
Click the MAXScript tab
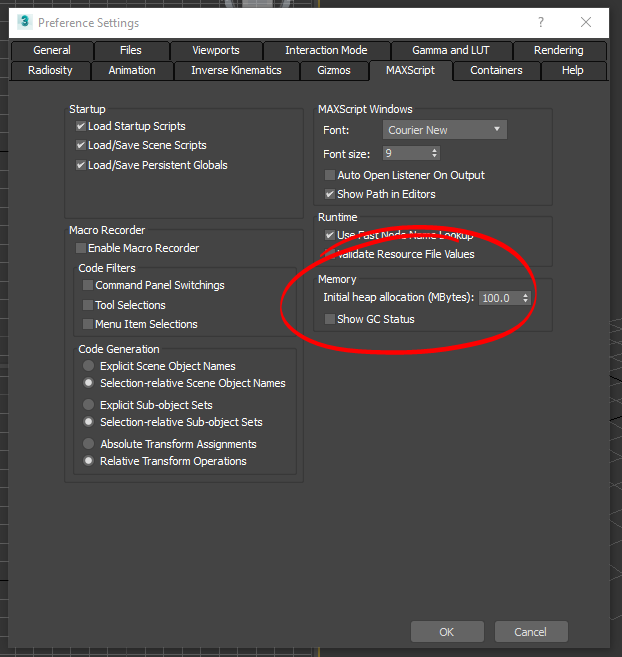[410, 70]
